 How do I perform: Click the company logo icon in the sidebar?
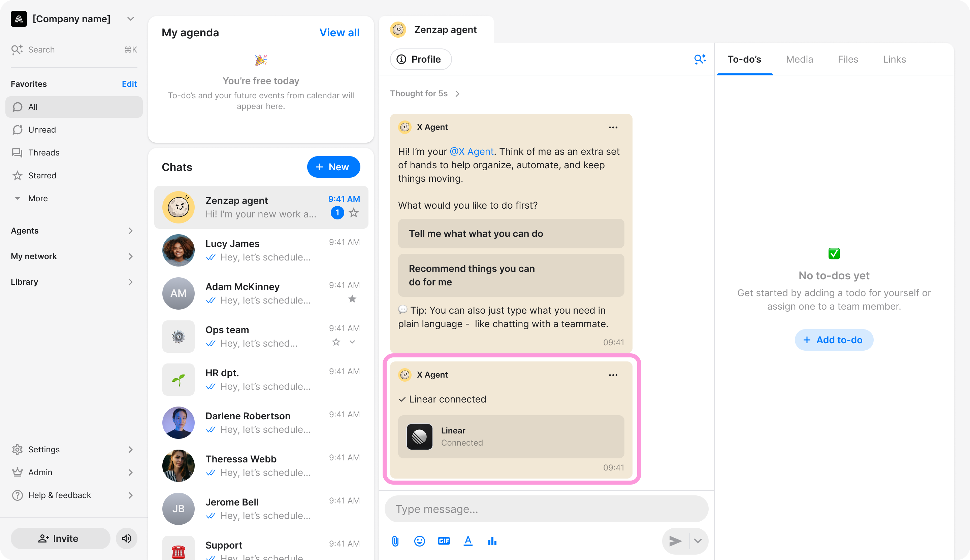click(x=19, y=19)
